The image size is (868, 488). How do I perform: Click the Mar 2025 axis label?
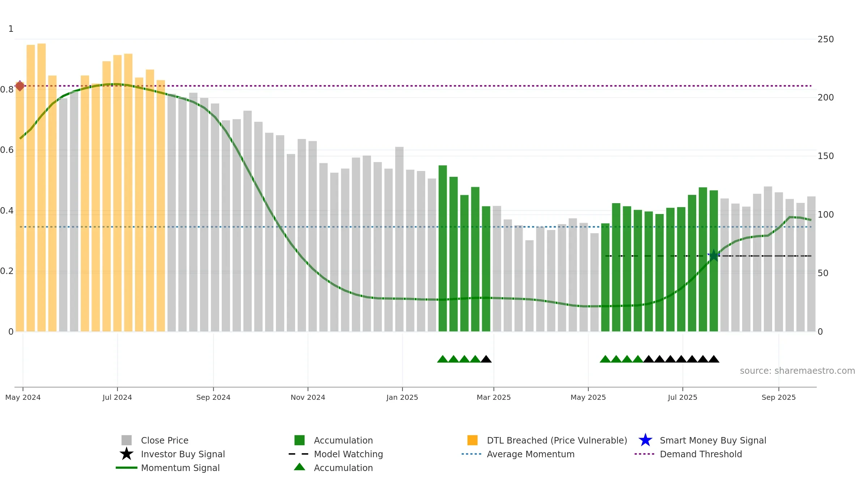(494, 397)
